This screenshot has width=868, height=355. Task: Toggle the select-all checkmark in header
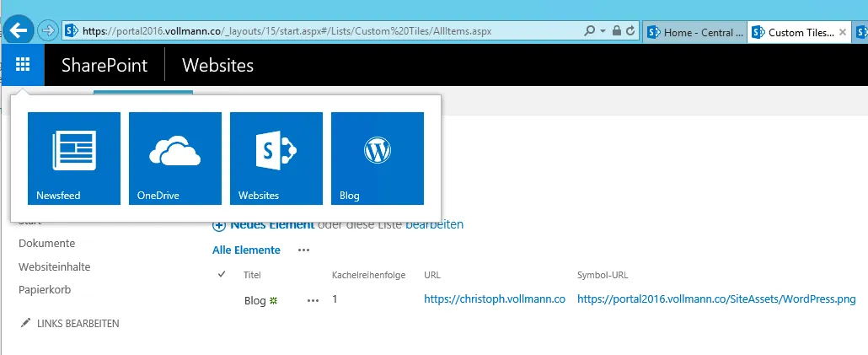(222, 274)
